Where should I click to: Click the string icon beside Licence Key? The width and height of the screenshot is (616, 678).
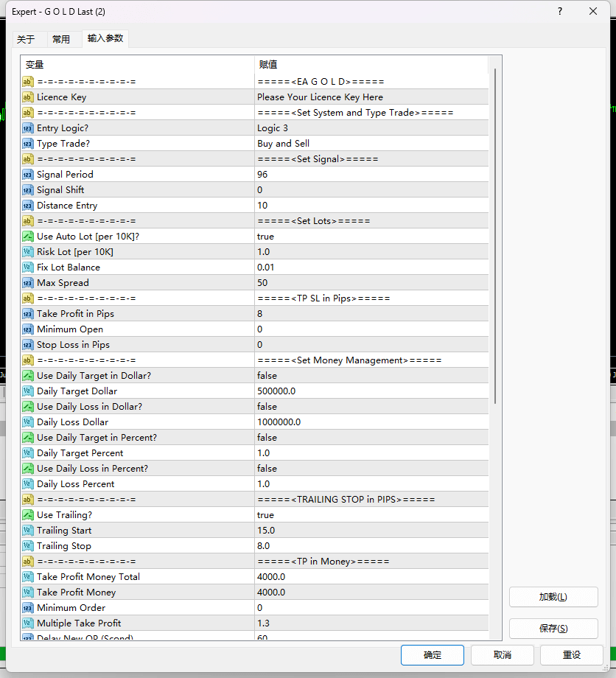point(28,97)
